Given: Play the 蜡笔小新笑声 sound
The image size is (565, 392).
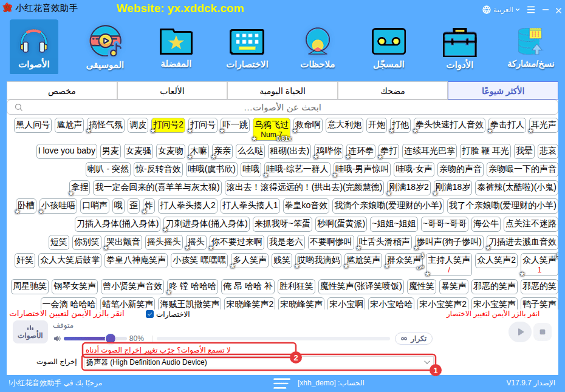Looking at the screenshot, I should coord(128,304).
